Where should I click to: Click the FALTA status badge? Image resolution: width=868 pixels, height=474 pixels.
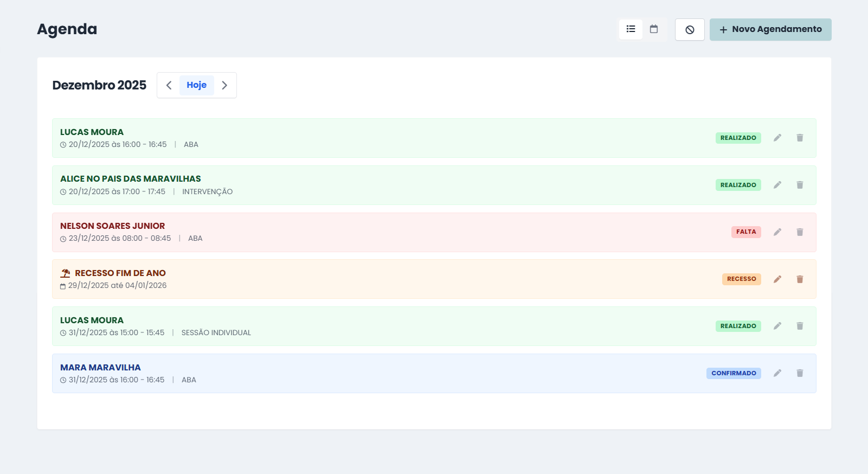pos(746,232)
